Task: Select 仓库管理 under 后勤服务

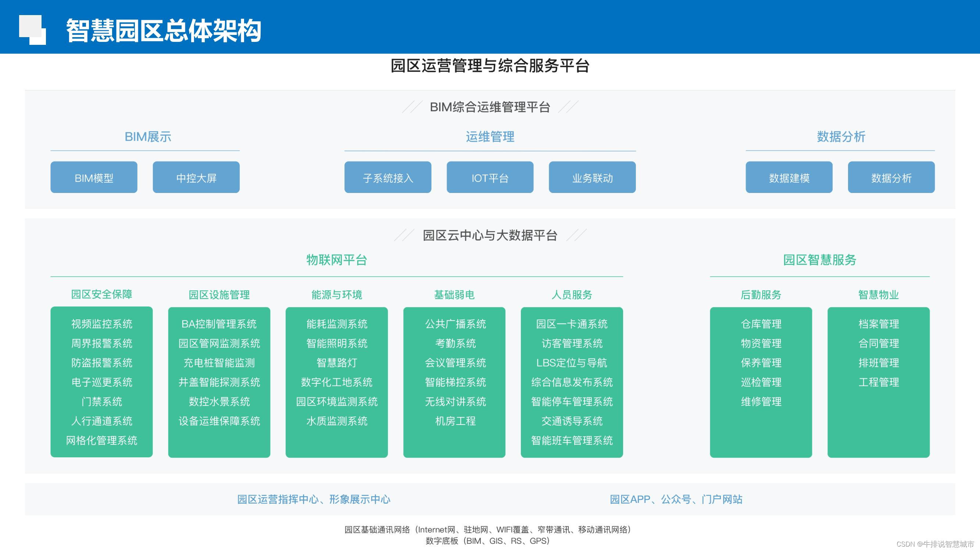Action: (x=761, y=324)
